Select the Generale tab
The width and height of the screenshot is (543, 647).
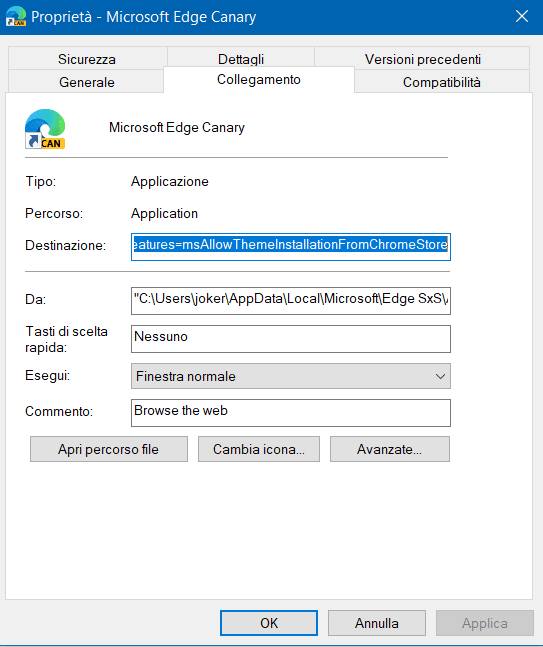[87, 82]
